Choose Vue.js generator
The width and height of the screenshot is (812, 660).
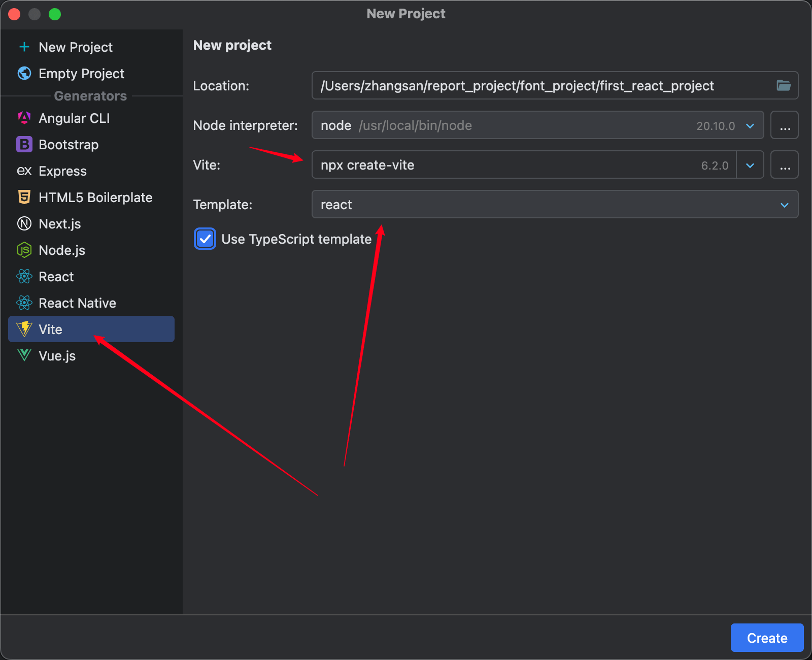point(91,356)
